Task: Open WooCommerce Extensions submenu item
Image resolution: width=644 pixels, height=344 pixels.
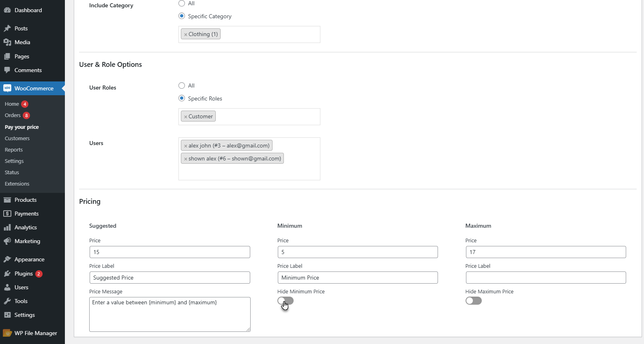Action: (17, 184)
